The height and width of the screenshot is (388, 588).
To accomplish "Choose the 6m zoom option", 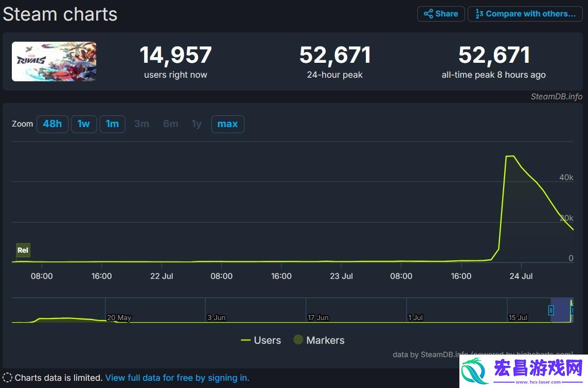I will coord(171,124).
